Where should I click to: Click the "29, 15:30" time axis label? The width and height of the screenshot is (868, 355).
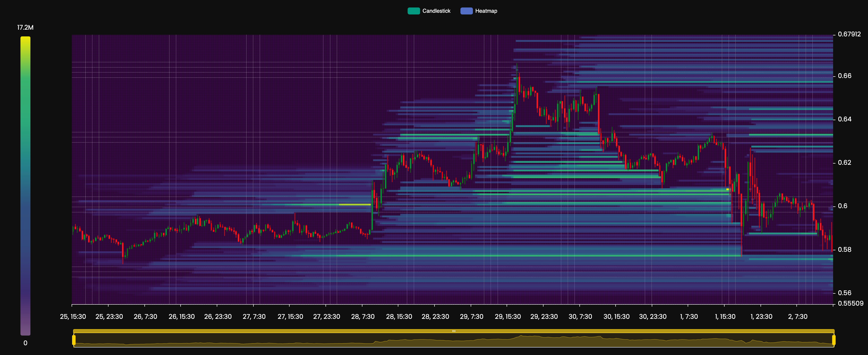[508, 317]
